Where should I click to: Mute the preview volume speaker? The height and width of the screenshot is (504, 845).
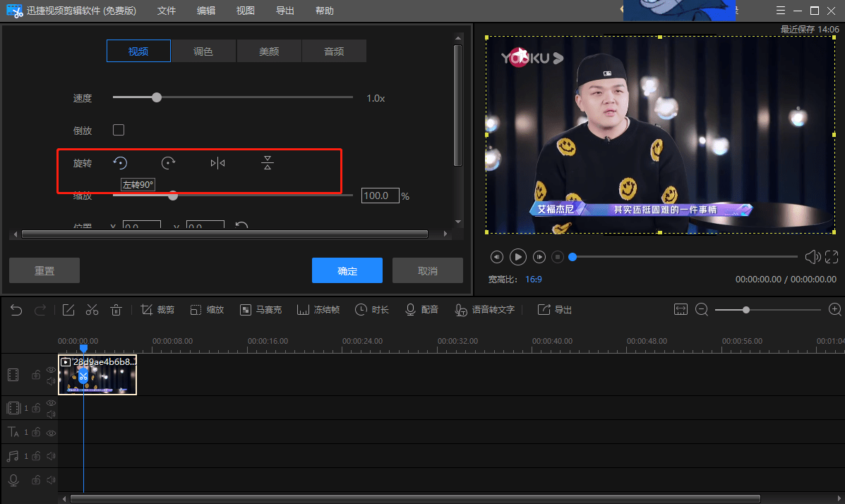(x=813, y=257)
